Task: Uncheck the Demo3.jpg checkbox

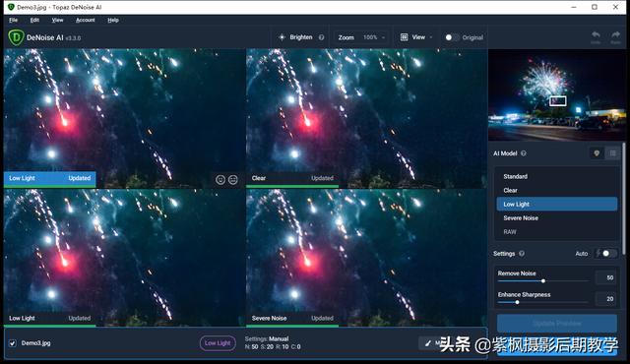Action: (13, 343)
